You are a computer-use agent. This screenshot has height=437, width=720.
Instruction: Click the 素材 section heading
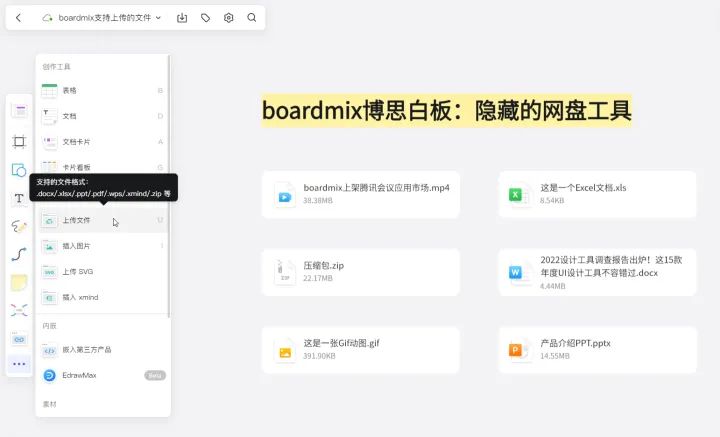49,404
